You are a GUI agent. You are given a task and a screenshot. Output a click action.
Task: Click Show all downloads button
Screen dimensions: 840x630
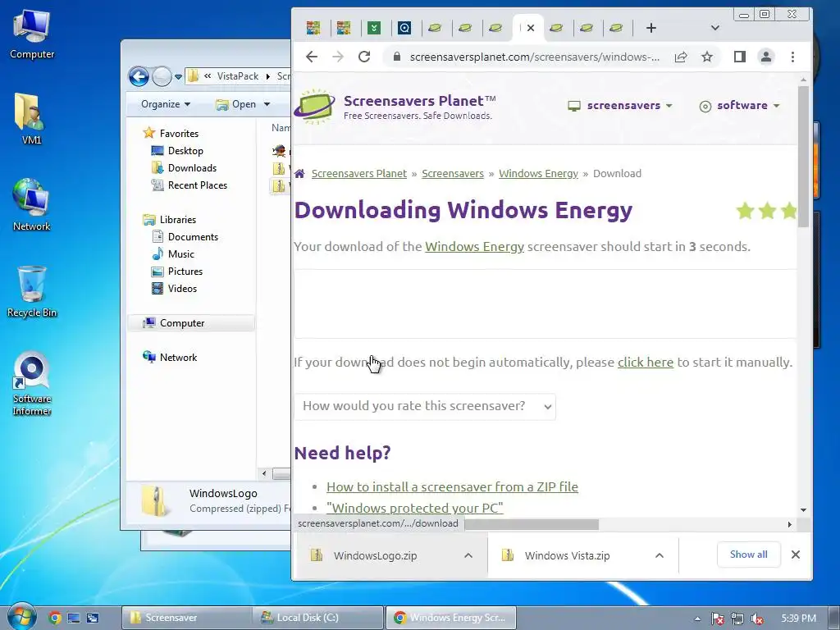748,555
